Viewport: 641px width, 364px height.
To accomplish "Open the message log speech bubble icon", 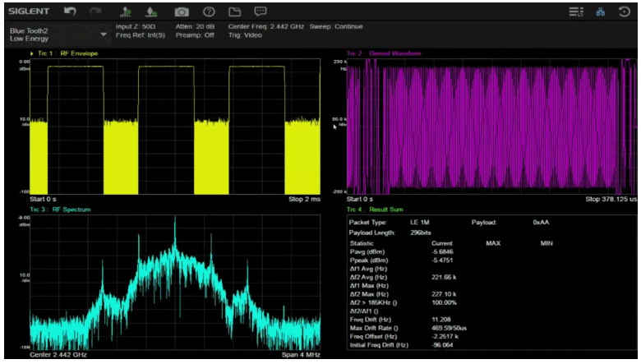I will tap(261, 12).
